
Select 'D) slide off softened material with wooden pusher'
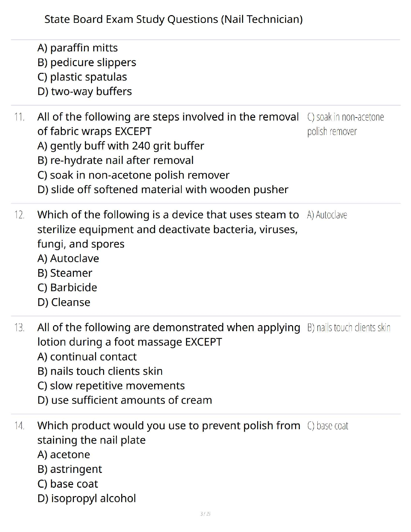point(163,189)
